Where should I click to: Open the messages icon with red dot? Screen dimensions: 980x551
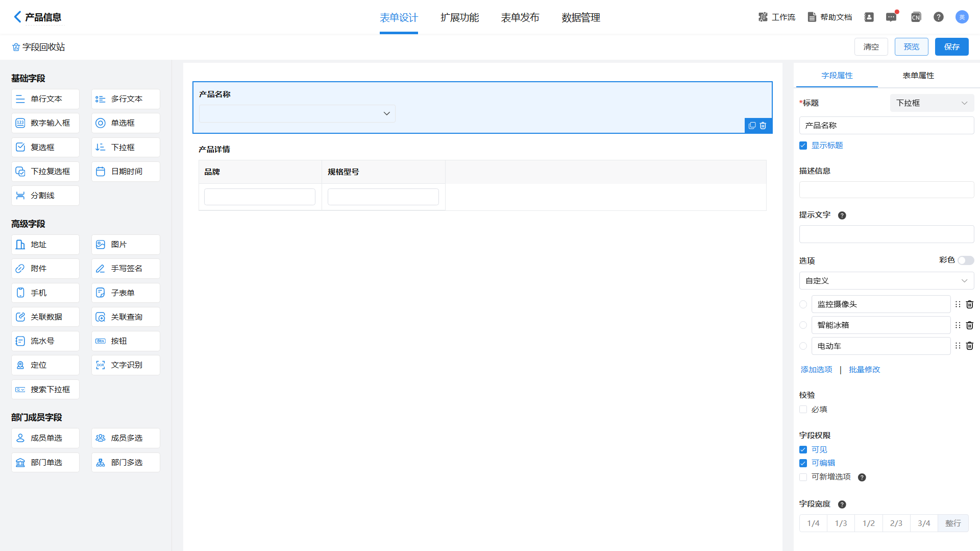coord(891,17)
